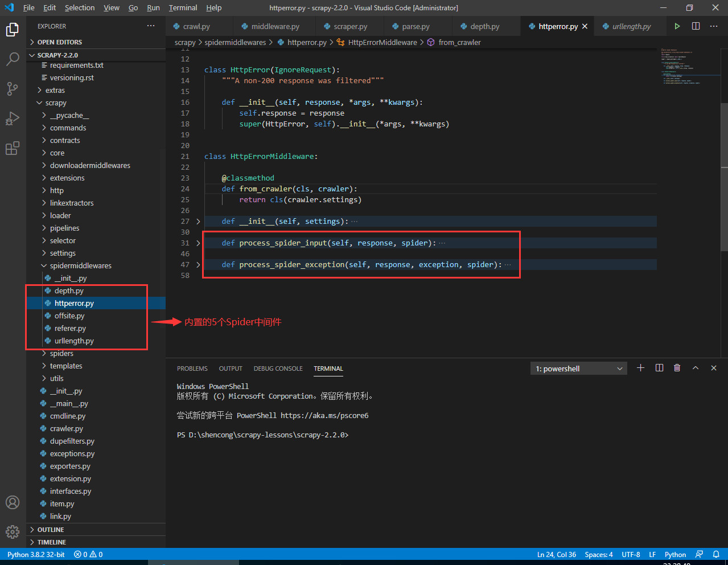Open Explorer Views and More Actions ellipsis

151,26
